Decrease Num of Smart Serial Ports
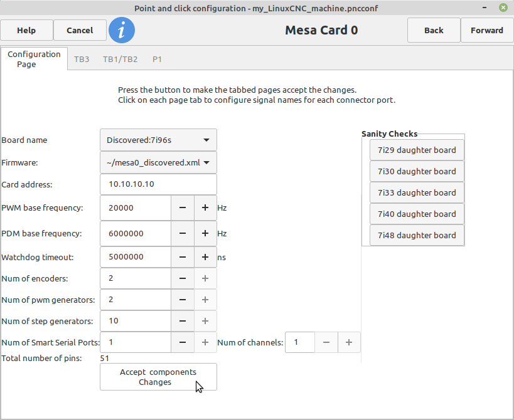 click(183, 342)
